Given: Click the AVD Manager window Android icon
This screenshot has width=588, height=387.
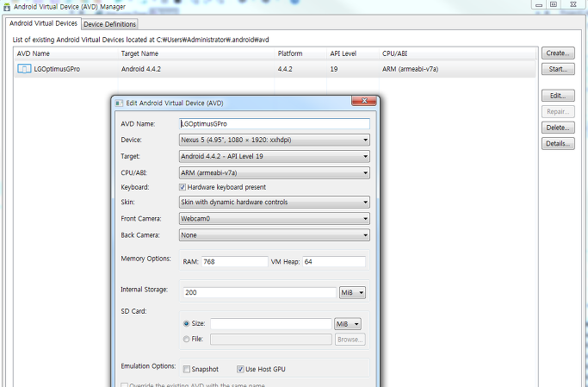Looking at the screenshot, I should point(6,7).
